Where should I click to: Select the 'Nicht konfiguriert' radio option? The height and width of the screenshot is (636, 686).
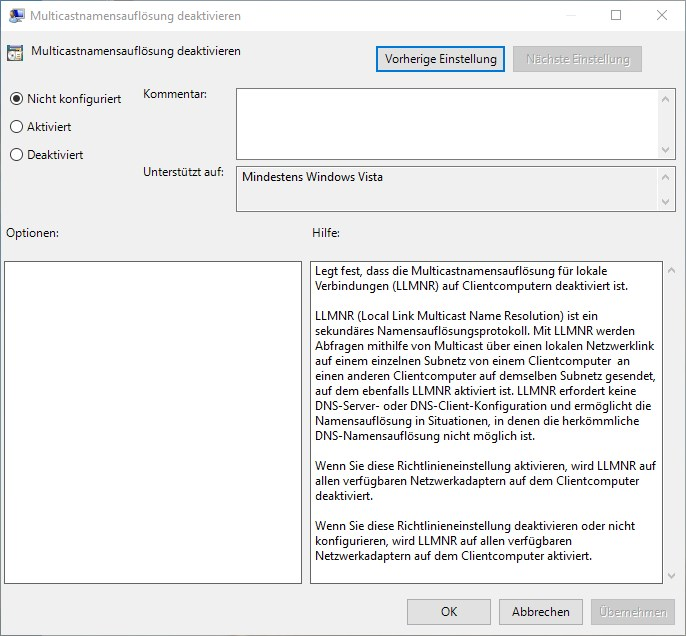16,99
